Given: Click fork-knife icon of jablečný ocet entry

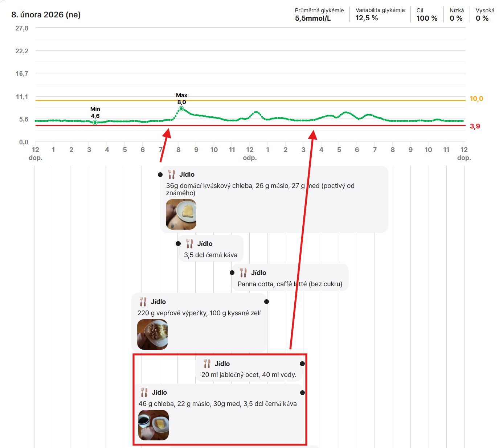Looking at the screenshot, I should [207, 363].
